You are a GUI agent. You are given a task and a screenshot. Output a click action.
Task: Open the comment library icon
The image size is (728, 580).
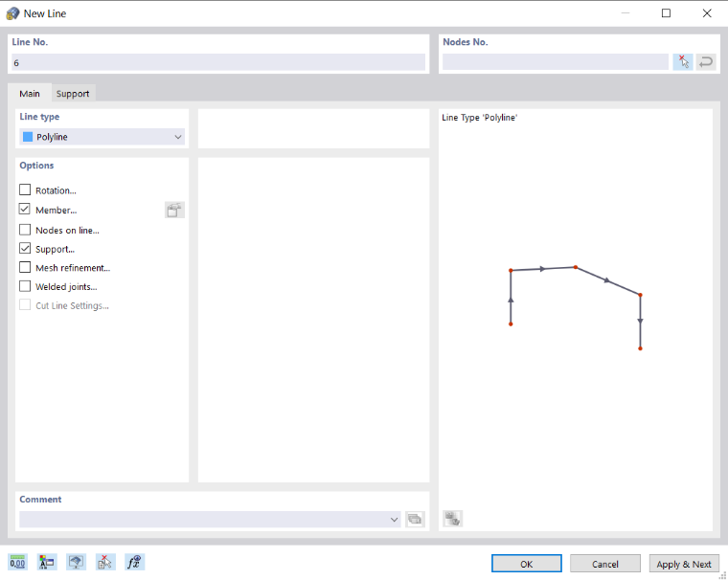pos(415,519)
